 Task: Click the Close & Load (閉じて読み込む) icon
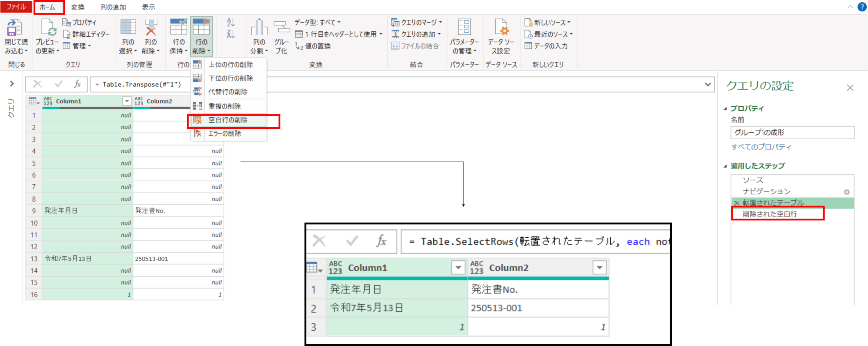(x=15, y=28)
